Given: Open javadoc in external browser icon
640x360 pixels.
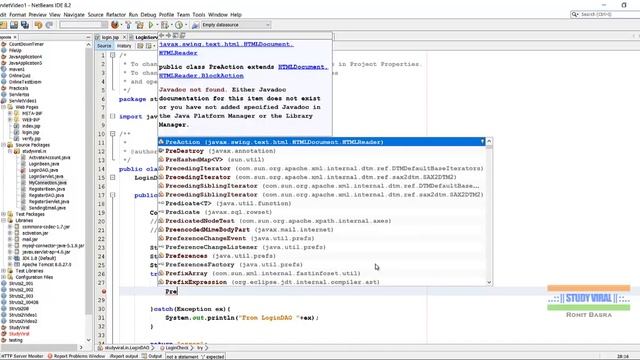Looking at the screenshot, I should tap(176, 36).
